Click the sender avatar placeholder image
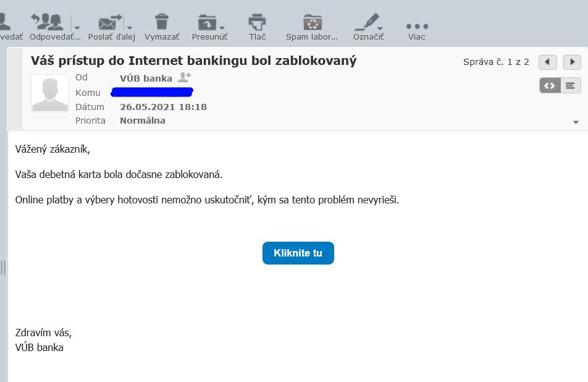This screenshot has height=382, width=588. point(50,93)
